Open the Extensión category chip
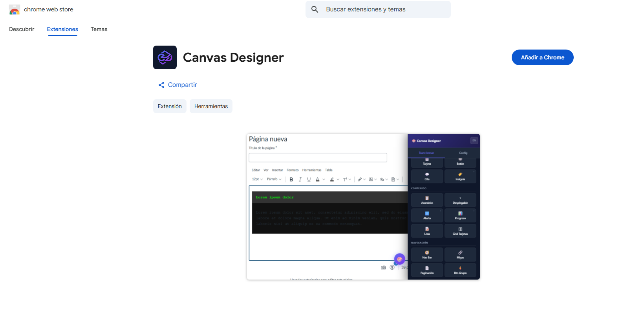The width and height of the screenshot is (644, 313). [x=170, y=106]
